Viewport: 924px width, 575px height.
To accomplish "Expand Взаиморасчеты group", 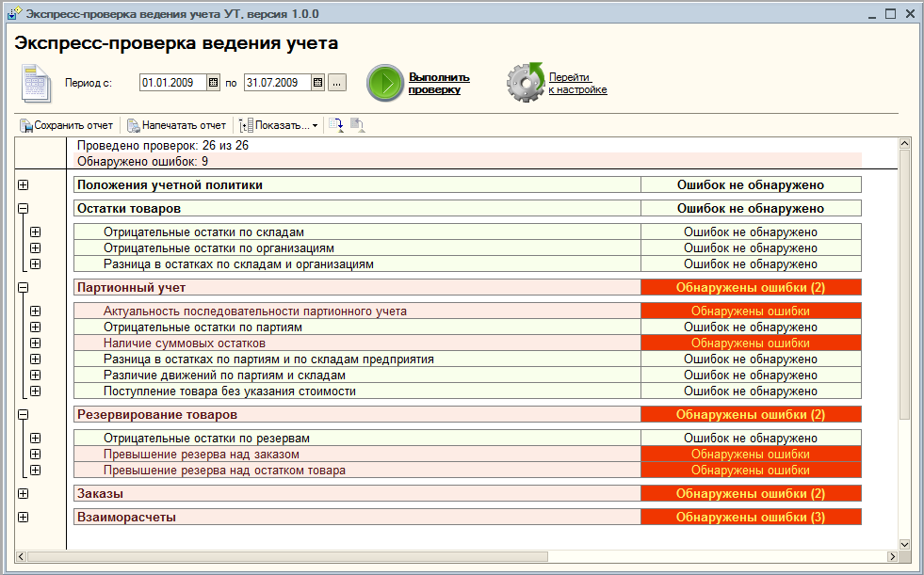I will pos(23,517).
